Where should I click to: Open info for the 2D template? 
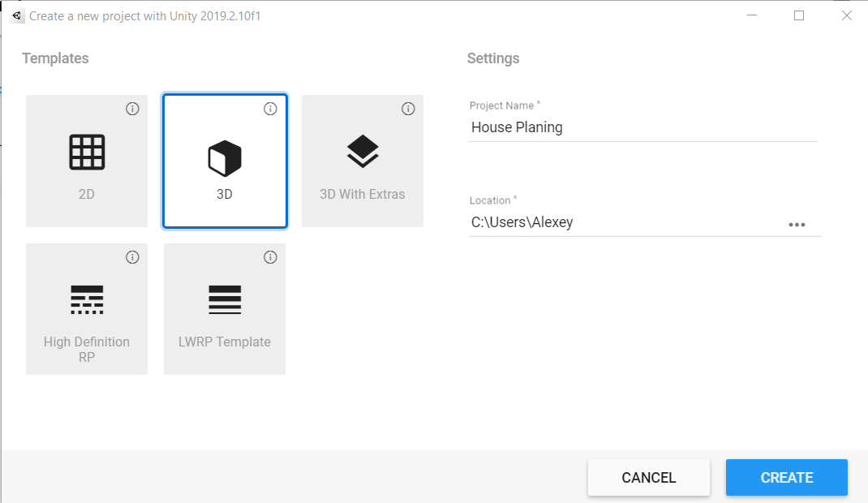click(133, 109)
